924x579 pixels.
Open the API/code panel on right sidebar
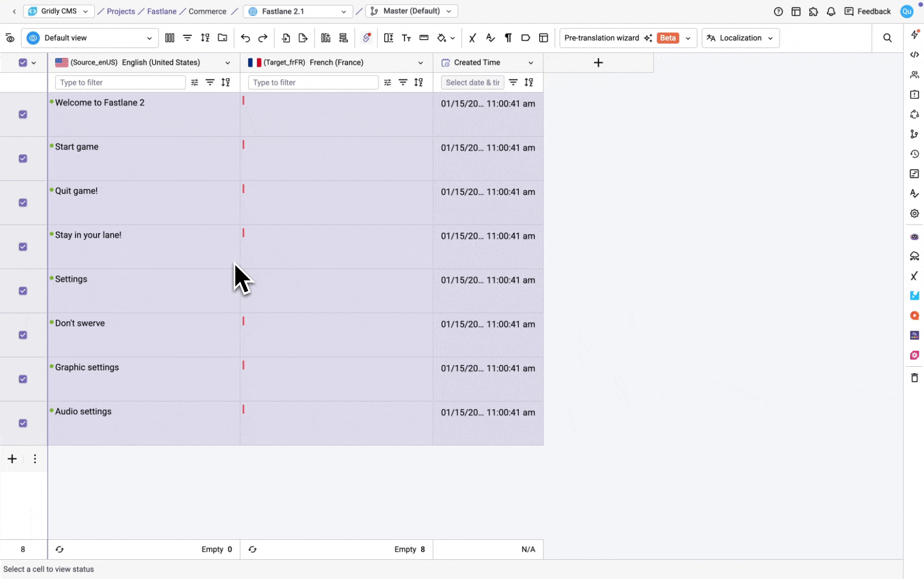pos(914,54)
